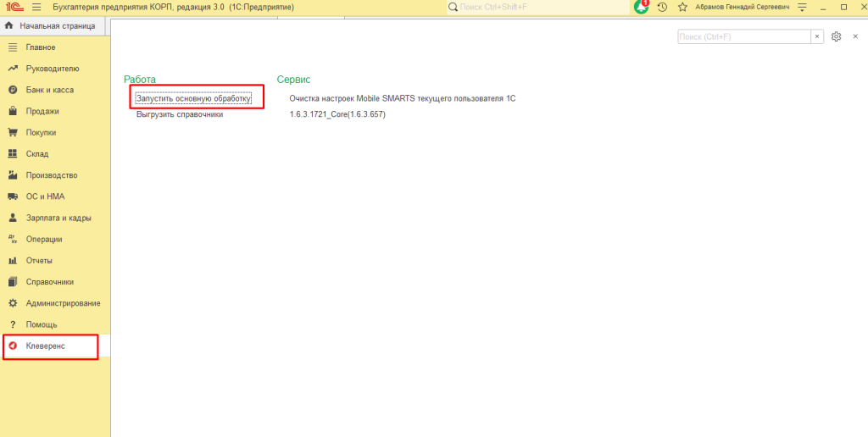Click Запустить основную обработку link
The image size is (868, 437).
point(194,98)
